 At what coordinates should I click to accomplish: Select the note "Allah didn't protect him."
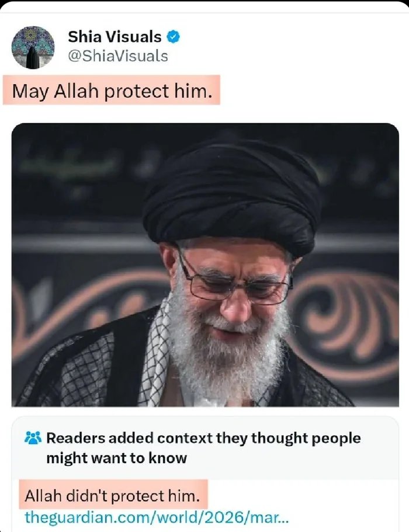[112, 496]
